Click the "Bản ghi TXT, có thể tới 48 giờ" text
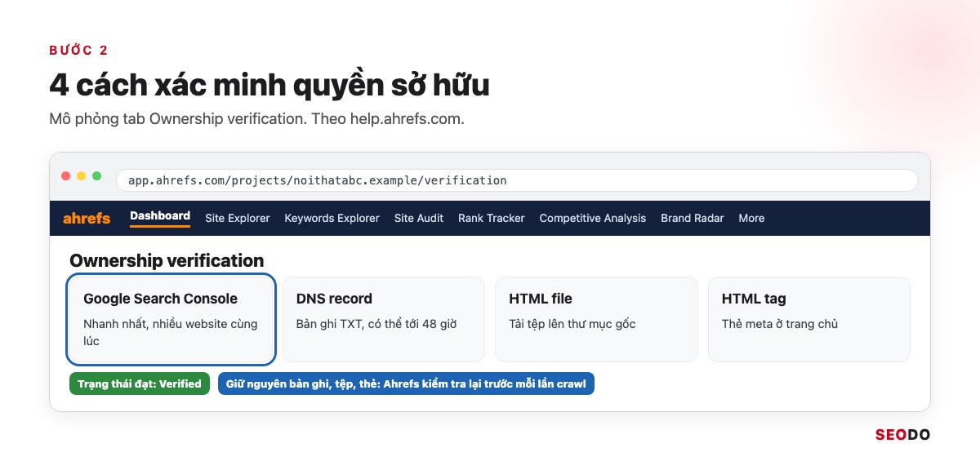 pyautogui.click(x=376, y=324)
